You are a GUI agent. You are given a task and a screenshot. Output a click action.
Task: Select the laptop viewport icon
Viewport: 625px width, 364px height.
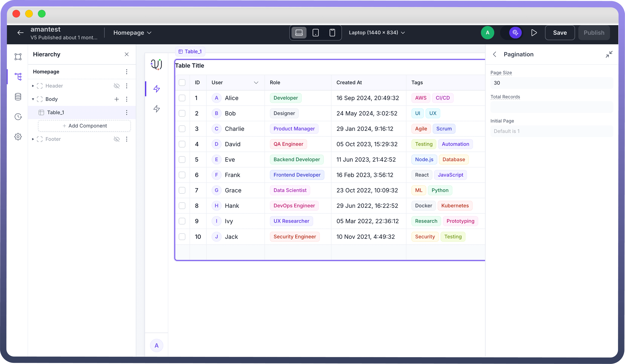click(x=299, y=33)
